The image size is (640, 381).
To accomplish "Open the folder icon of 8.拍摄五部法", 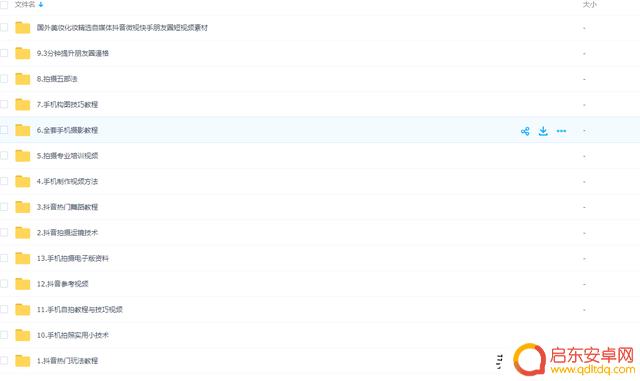I will point(23,78).
